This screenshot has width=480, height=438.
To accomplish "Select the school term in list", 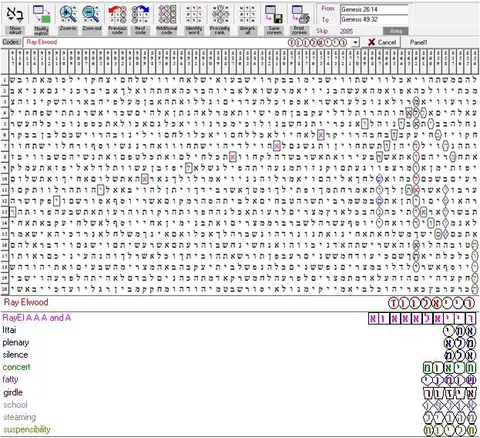I will (15, 405).
